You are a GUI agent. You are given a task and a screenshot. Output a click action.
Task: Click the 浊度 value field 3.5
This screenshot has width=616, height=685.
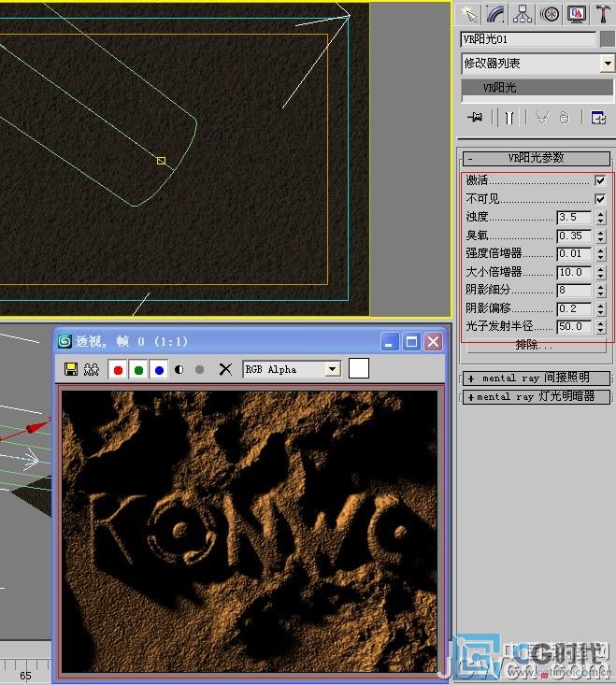(x=575, y=217)
